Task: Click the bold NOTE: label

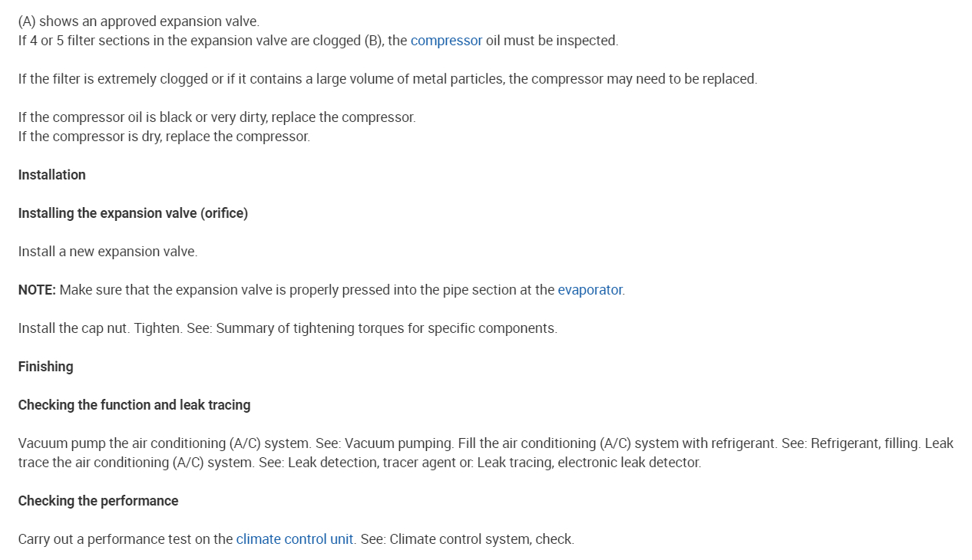Action: coord(37,290)
